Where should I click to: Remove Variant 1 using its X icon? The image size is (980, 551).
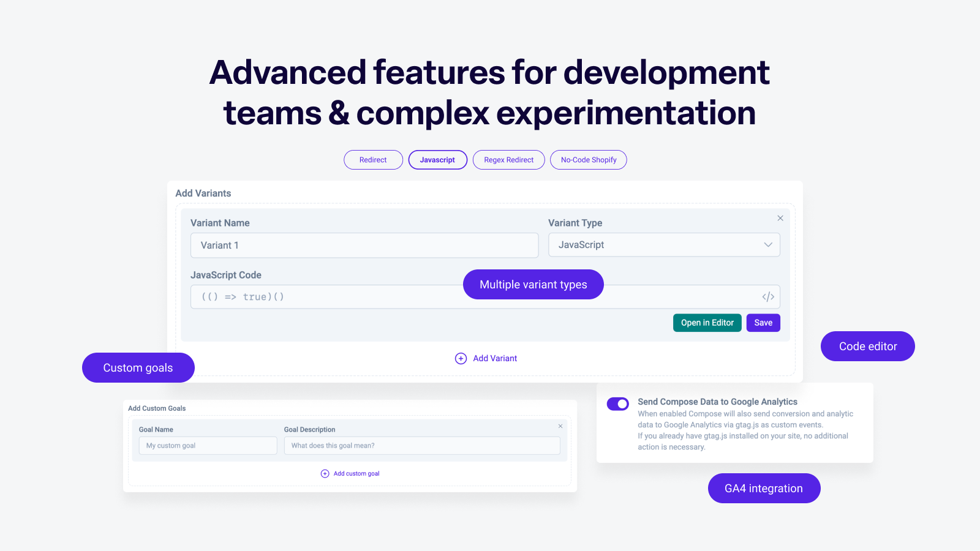pyautogui.click(x=780, y=218)
